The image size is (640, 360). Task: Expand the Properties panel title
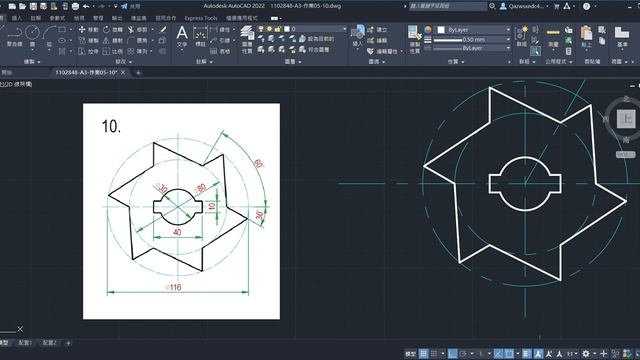(455, 62)
